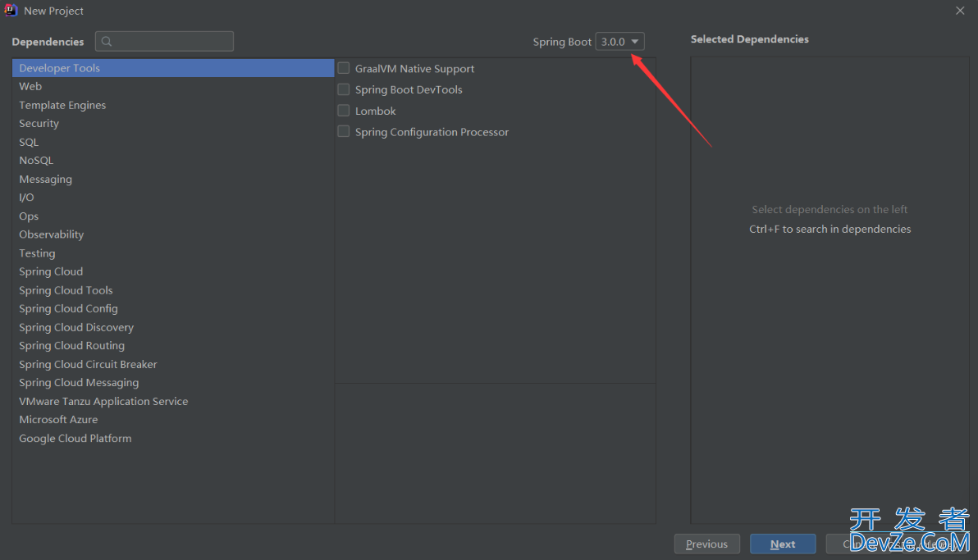Select VMware Tanzu Application Service category

[173, 401]
